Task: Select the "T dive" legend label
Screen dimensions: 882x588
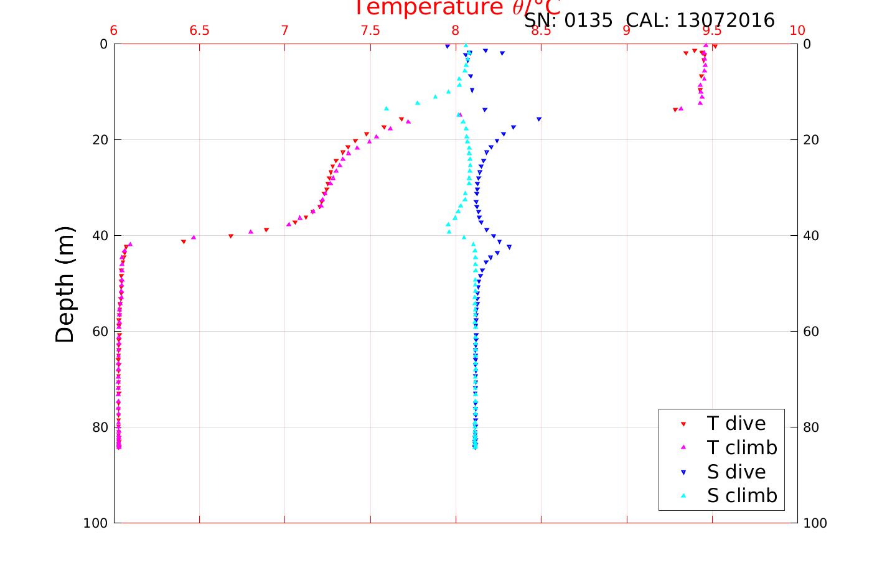Action: [736, 423]
